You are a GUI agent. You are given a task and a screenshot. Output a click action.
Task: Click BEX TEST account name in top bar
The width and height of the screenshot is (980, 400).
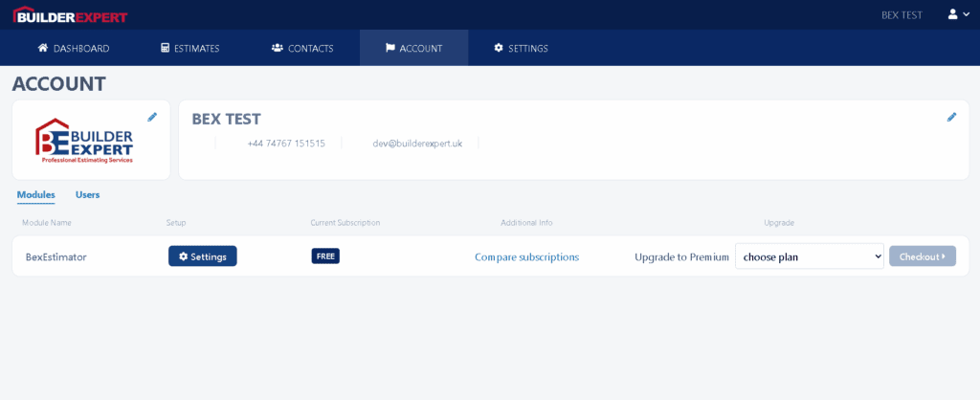(x=902, y=14)
